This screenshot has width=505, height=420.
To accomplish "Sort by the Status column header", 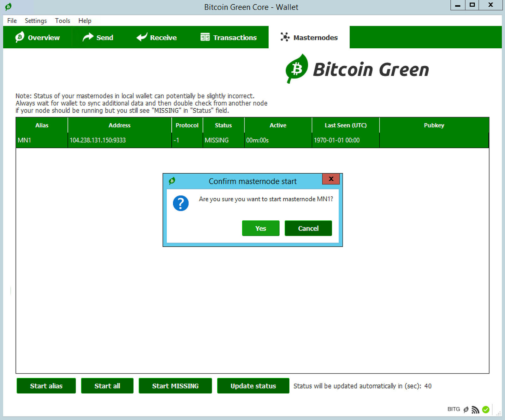I will (x=223, y=125).
